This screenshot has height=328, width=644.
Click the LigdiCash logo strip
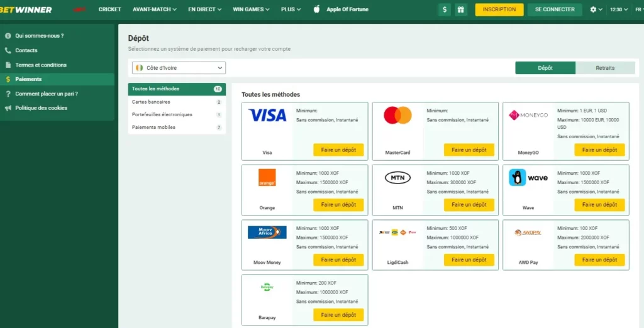(x=397, y=232)
